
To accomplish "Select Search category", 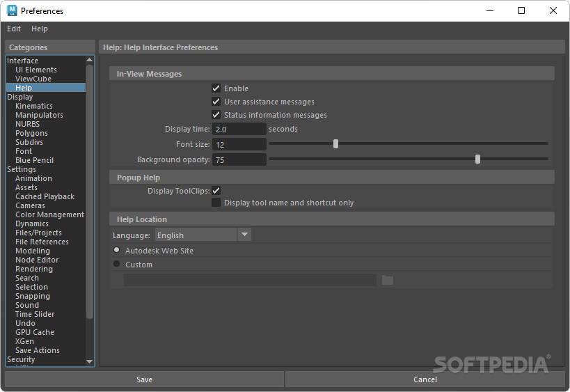I will pyautogui.click(x=27, y=278).
